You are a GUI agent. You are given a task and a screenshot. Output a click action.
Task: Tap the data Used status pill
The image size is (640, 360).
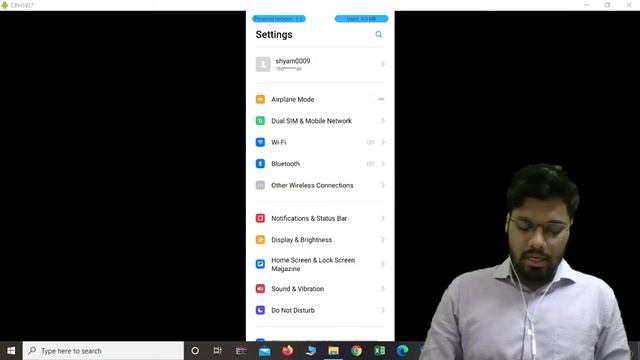[362, 19]
